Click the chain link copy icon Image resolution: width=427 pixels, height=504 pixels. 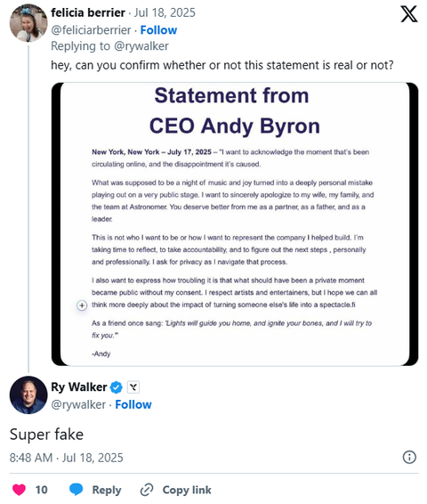[147, 490]
